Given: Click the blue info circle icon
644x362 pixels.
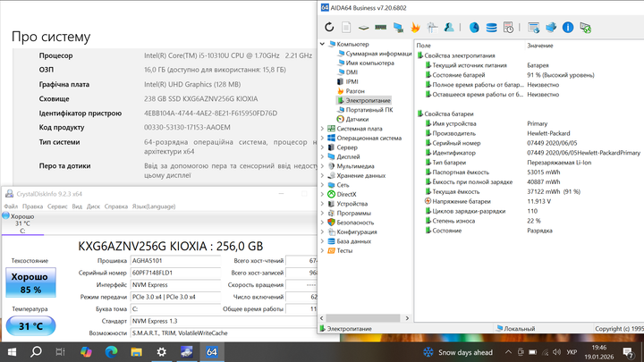Looking at the screenshot, I should tap(568, 28).
